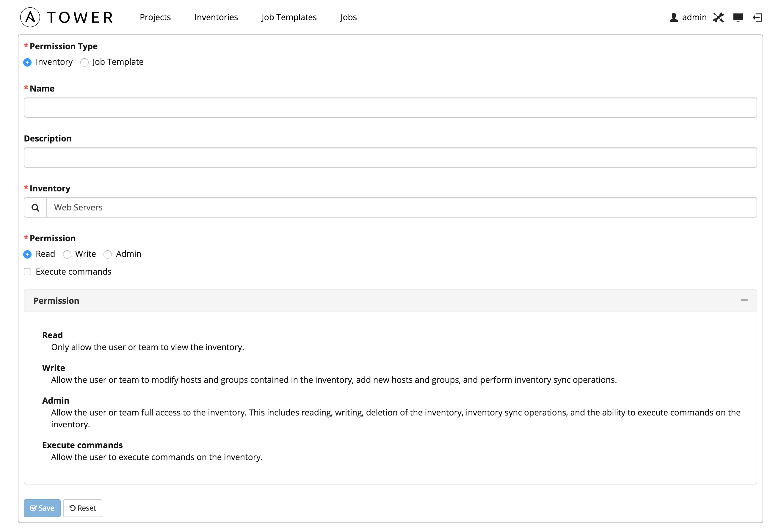Screen dimensions: 781x532
Task: Enable the Execute commands checkbox
Action: (x=28, y=272)
